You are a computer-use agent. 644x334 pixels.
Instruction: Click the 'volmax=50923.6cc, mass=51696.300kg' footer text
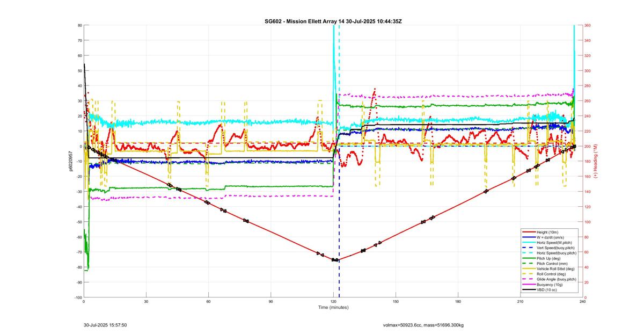pos(423,325)
